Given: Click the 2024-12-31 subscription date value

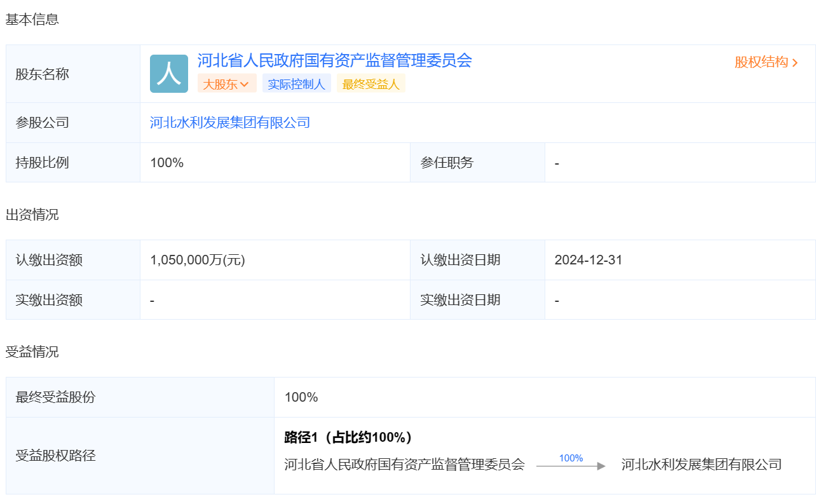Looking at the screenshot, I should pos(588,260).
